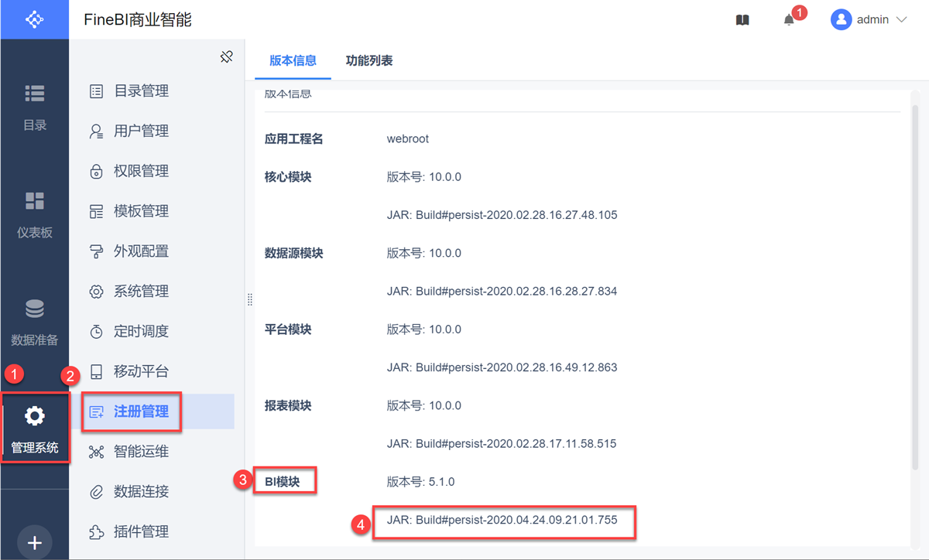Viewport: 929px width, 560px height.
Task: Open 数据连接 menu entry
Action: [141, 492]
